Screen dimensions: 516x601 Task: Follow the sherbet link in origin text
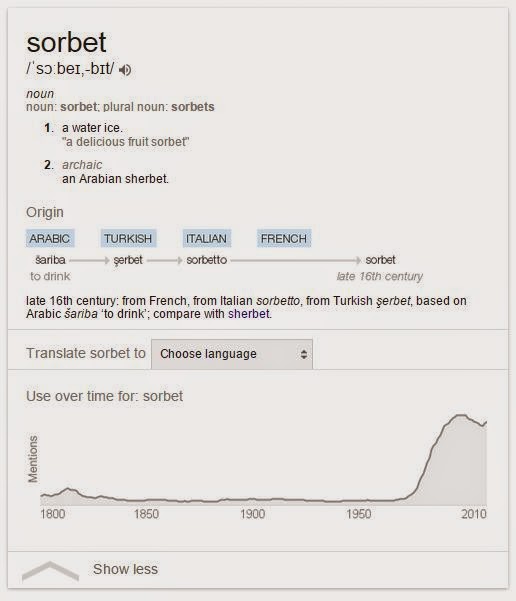(x=249, y=314)
